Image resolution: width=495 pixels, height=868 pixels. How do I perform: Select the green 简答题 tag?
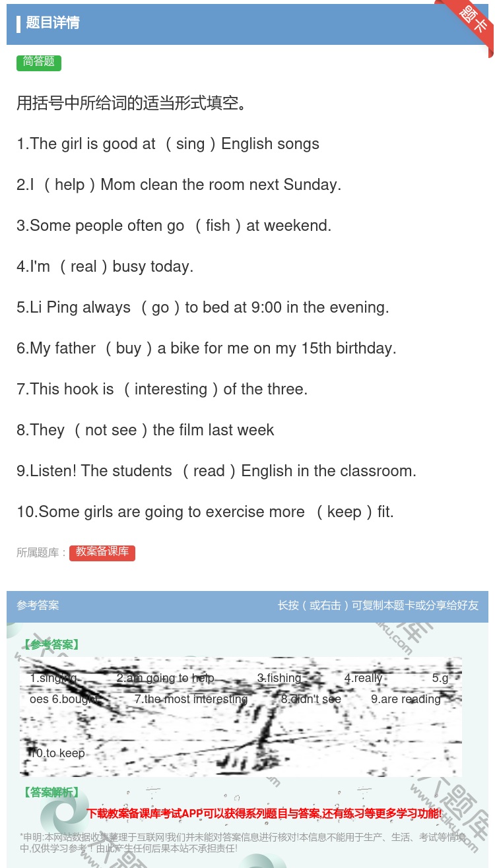click(39, 62)
